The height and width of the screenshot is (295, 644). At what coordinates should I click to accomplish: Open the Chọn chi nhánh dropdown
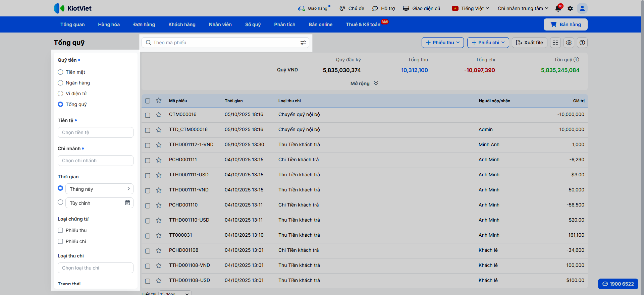pos(96,161)
